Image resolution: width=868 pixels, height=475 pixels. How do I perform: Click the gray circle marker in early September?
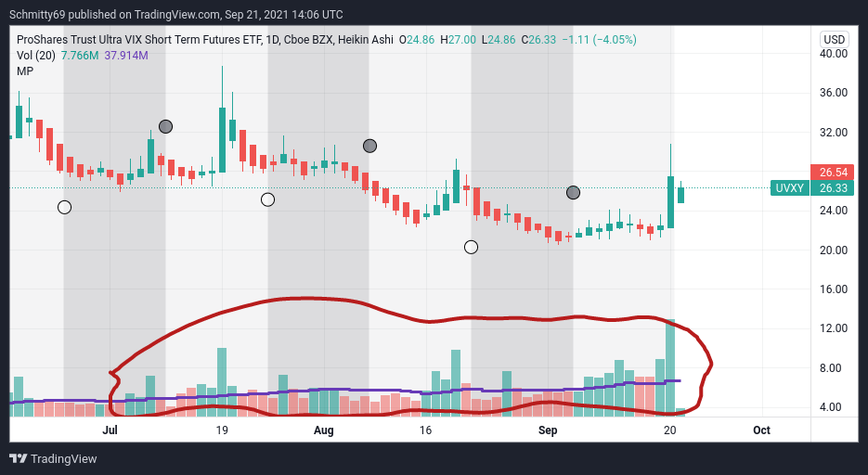click(x=573, y=192)
